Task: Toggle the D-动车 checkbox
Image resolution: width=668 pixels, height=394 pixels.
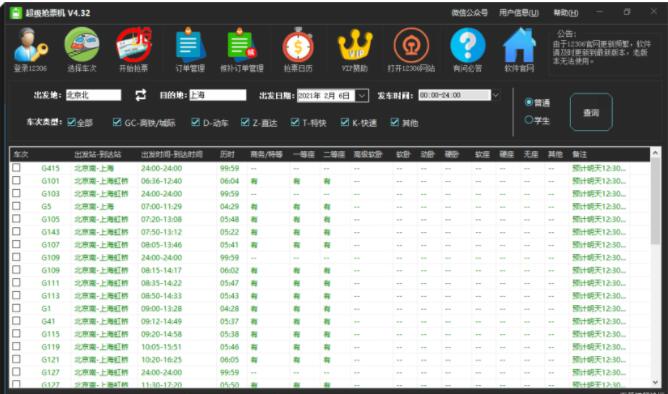Action: (x=196, y=122)
